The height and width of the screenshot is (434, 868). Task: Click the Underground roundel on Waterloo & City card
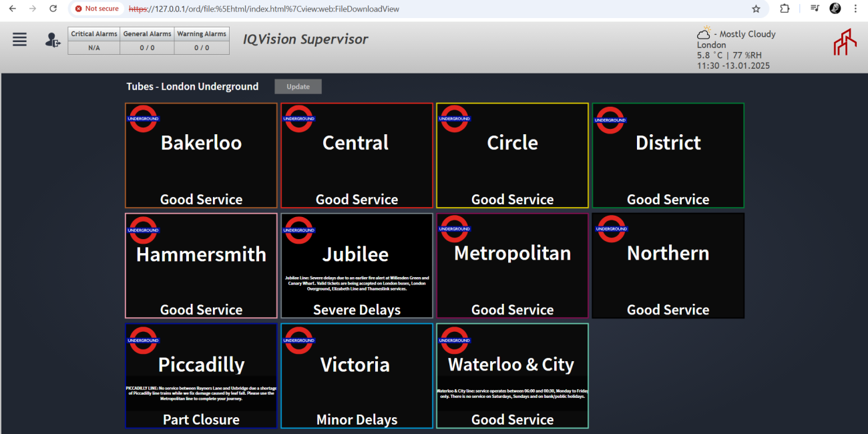point(454,341)
